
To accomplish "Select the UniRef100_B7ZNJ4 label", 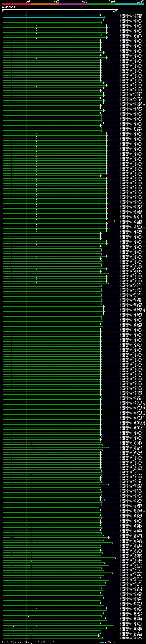I will click(x=131, y=216).
